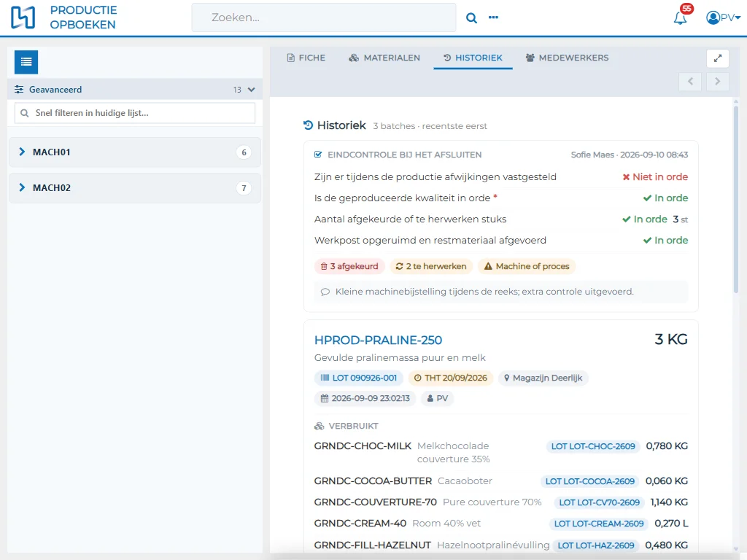Switch to the Fiche tab

(x=306, y=58)
